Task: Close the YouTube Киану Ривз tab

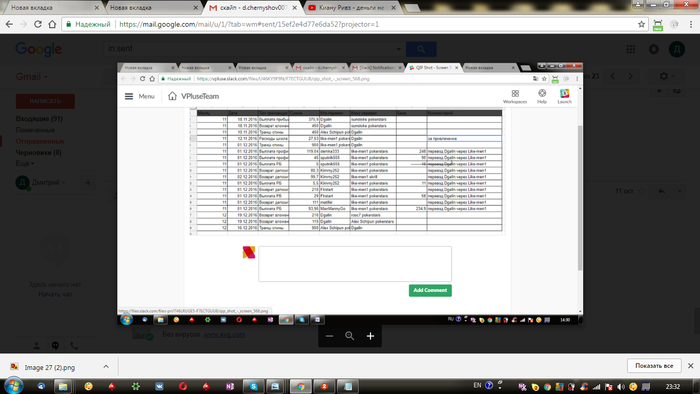Action: 393,8
